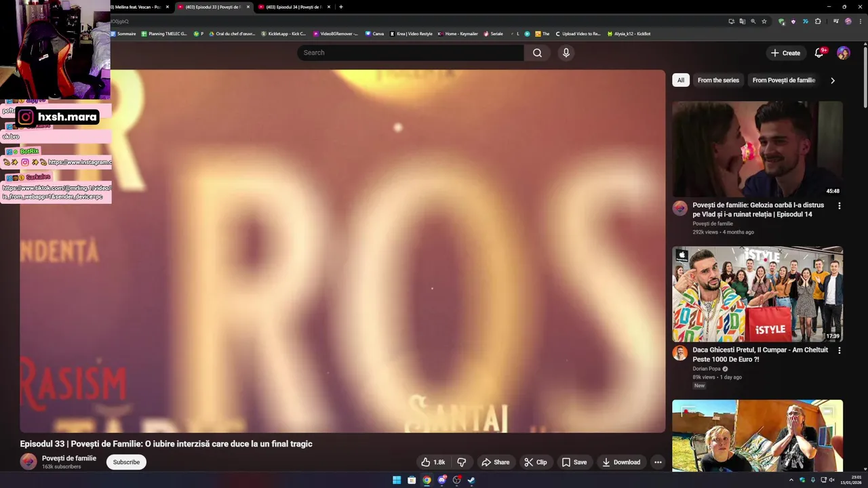Image resolution: width=868 pixels, height=488 pixels.
Task: Open Chrome extensions puzzle icon
Action: point(818,21)
